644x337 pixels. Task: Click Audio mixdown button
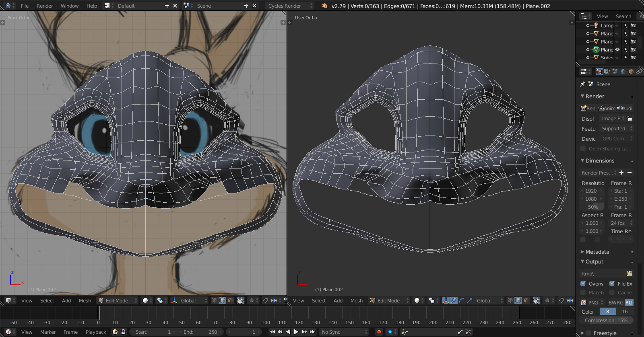(625, 108)
